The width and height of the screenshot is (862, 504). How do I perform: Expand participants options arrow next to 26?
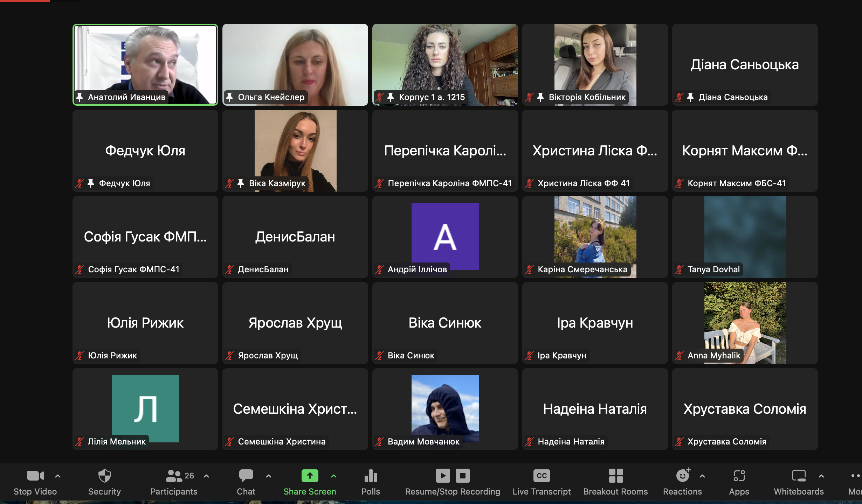(x=206, y=476)
